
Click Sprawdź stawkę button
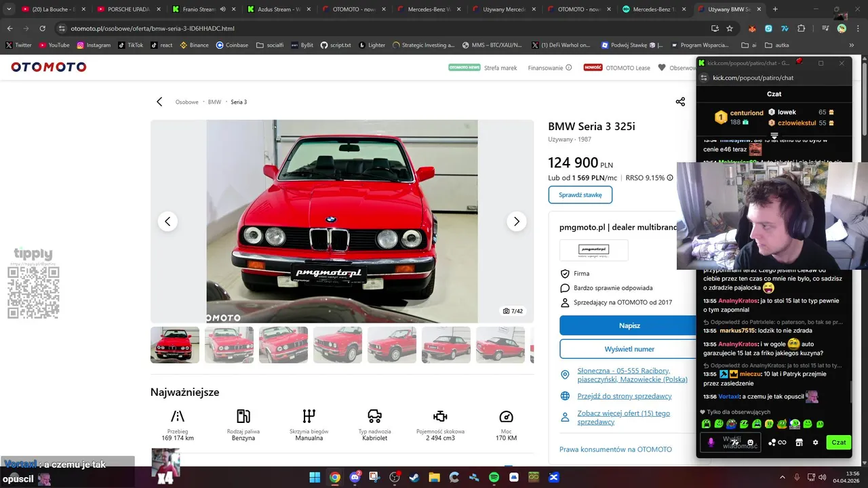(x=580, y=195)
